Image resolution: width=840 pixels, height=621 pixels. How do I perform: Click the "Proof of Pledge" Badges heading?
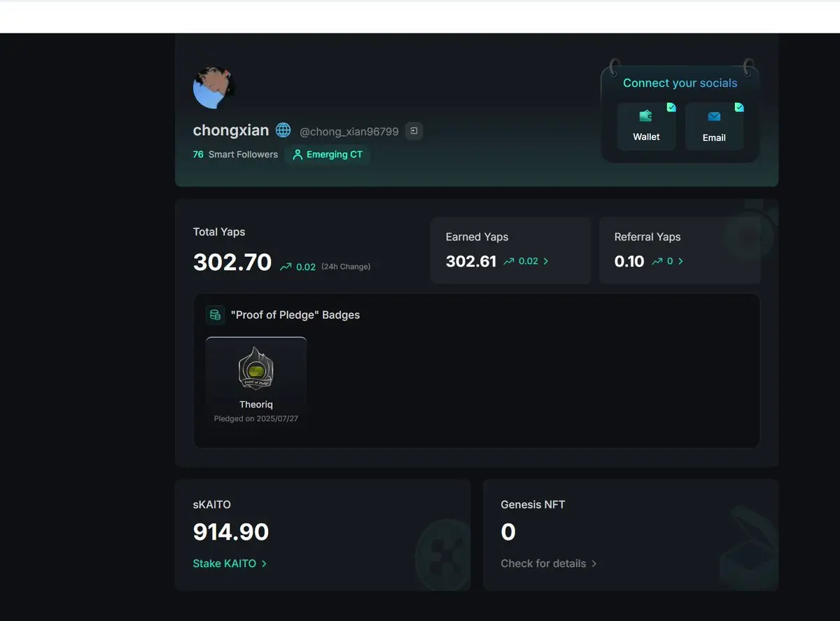point(295,315)
